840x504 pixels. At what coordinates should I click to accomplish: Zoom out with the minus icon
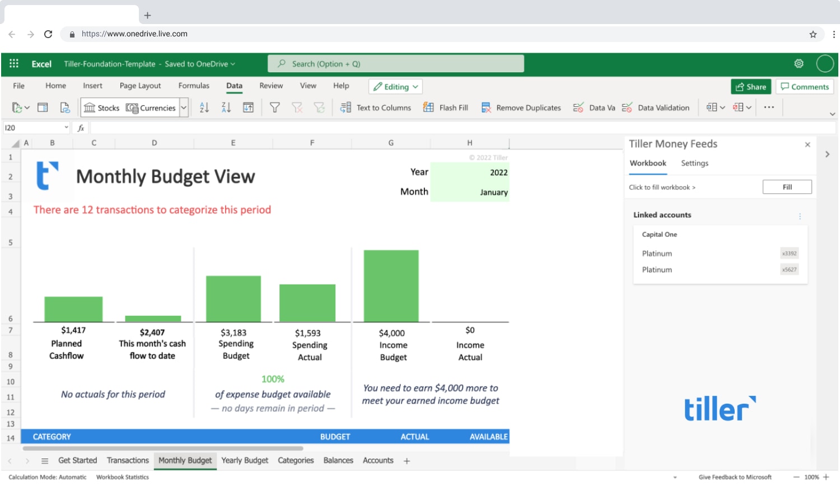coord(796,477)
